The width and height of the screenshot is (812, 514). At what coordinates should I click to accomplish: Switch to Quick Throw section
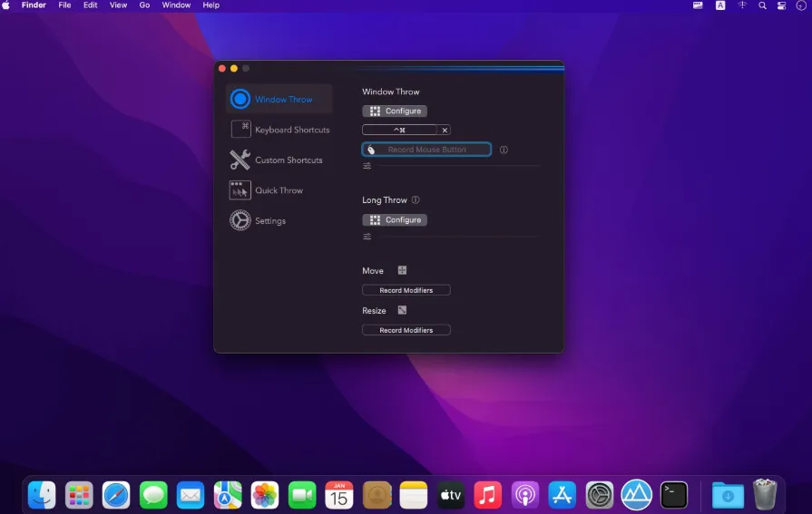tap(266, 190)
